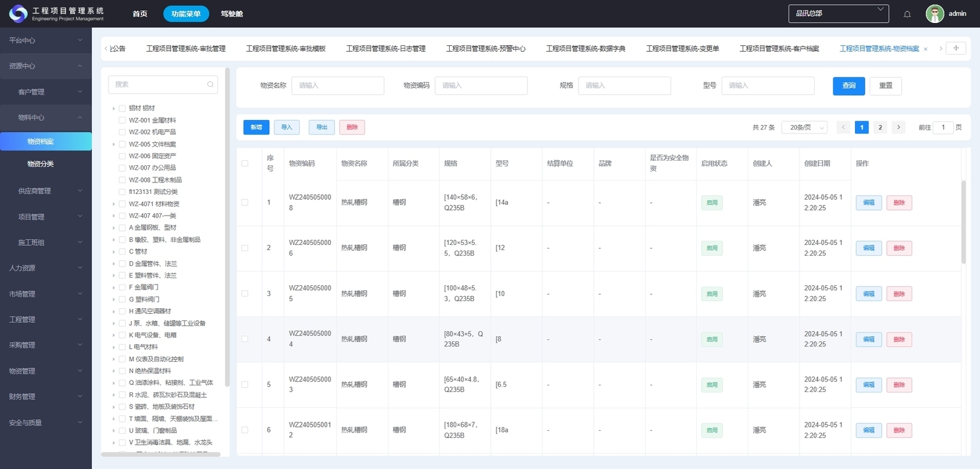This screenshot has width=980, height=469.
Task: Switch to the 驾驶舱 top menu
Action: (232, 13)
